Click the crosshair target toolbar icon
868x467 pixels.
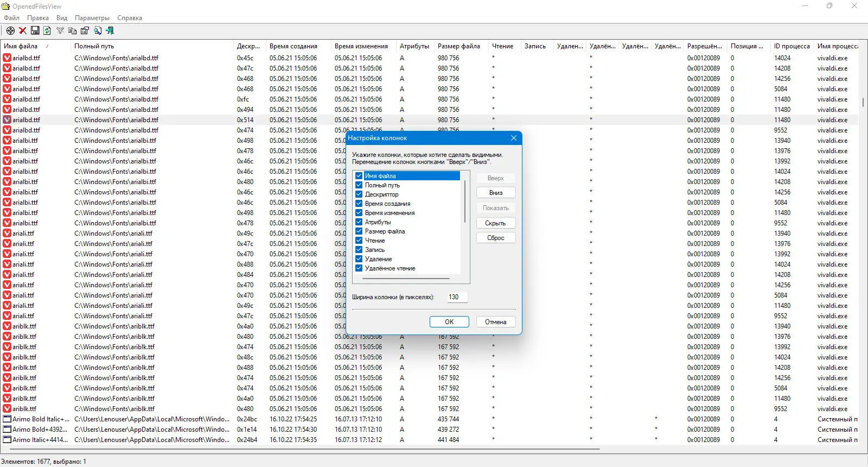[x=10, y=30]
